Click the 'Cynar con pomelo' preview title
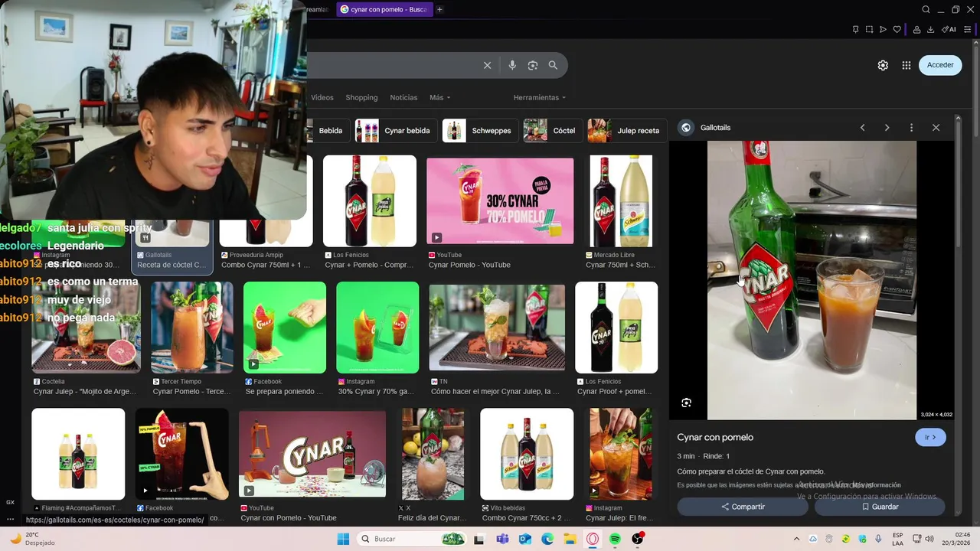980x551 pixels. (715, 437)
